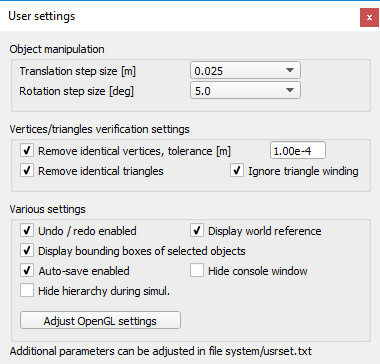Screen dimensions: 380x364
Task: Click the Object manipulation group heading
Action: [x=57, y=49]
